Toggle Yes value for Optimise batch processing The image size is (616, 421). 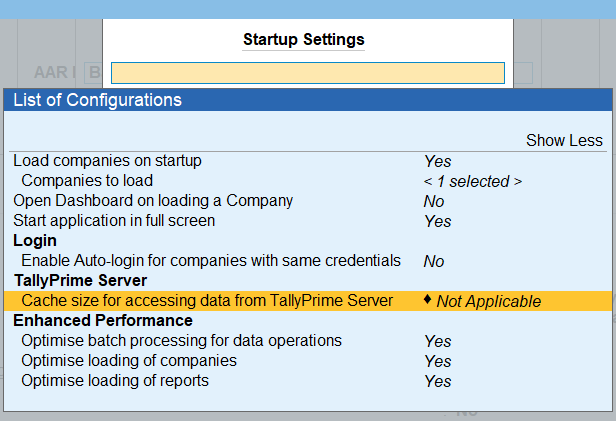(x=437, y=341)
